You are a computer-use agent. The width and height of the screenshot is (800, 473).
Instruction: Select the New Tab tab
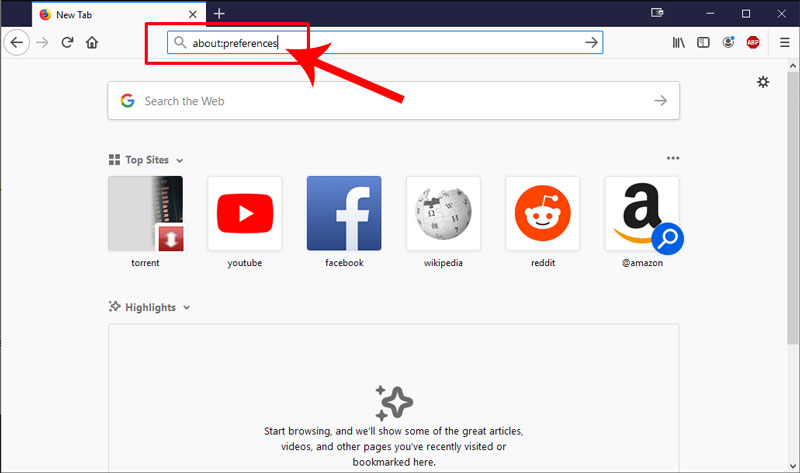point(119,14)
